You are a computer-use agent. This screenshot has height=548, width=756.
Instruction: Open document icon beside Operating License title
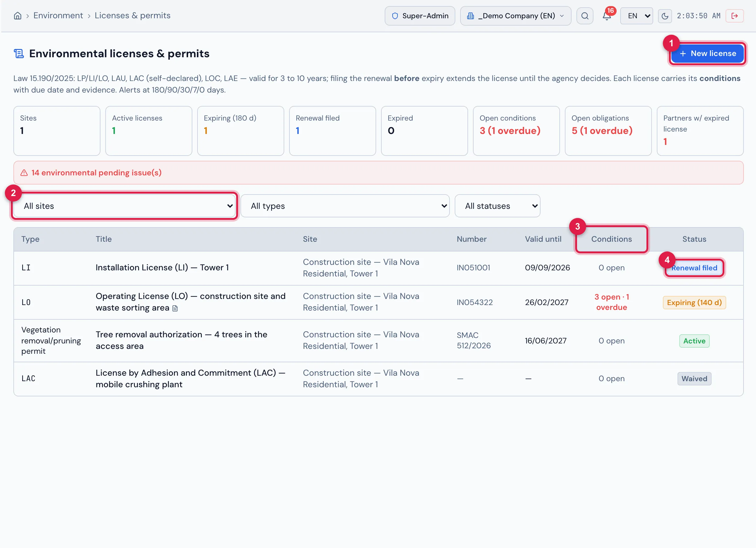coord(175,308)
